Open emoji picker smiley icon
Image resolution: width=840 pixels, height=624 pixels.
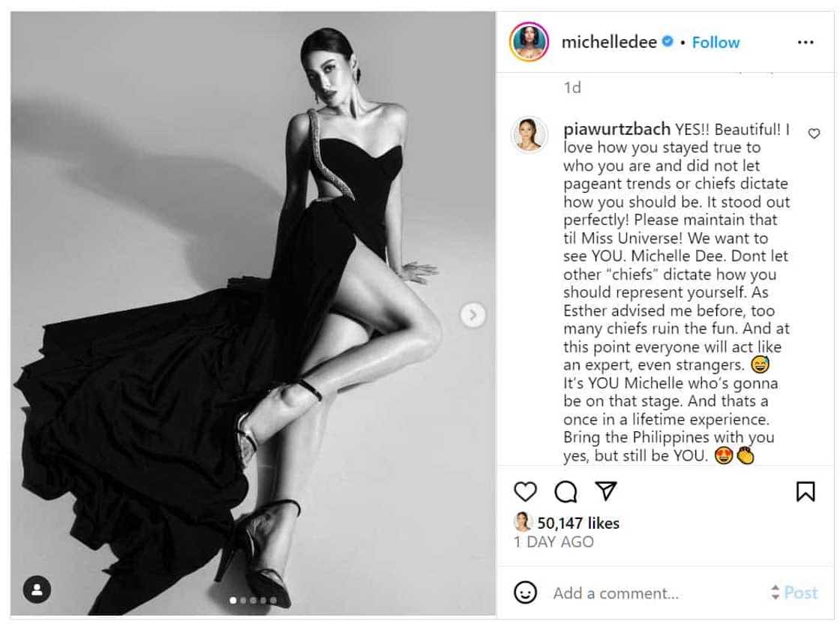tap(525, 592)
